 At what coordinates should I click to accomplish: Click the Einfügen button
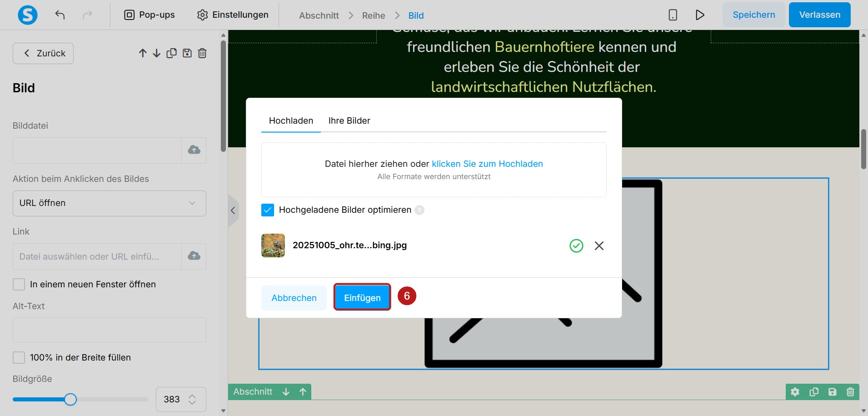(362, 297)
